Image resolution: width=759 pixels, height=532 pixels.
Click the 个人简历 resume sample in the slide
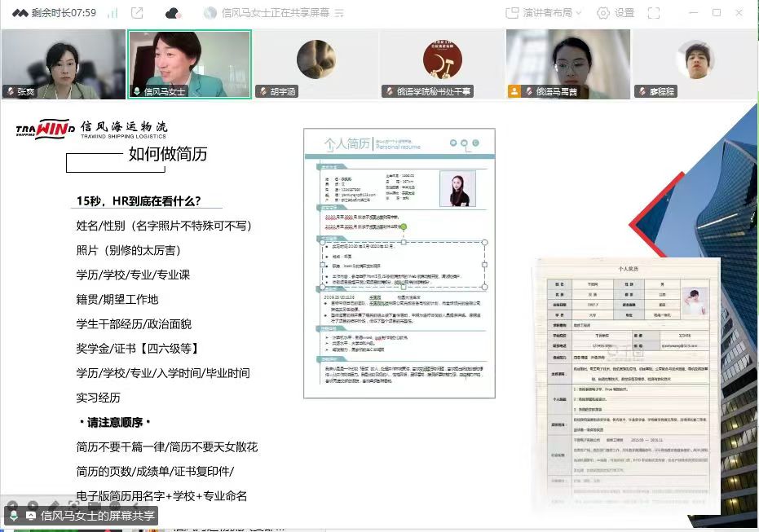(x=399, y=263)
